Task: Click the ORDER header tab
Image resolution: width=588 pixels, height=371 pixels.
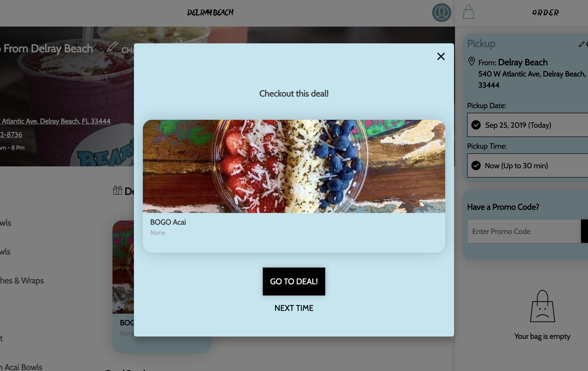Action: (x=545, y=13)
